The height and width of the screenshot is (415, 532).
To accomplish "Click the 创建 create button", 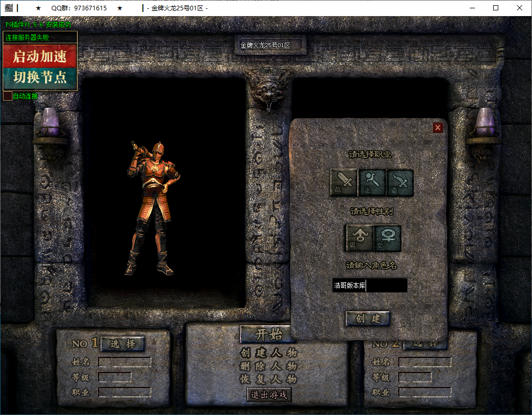I will point(368,319).
